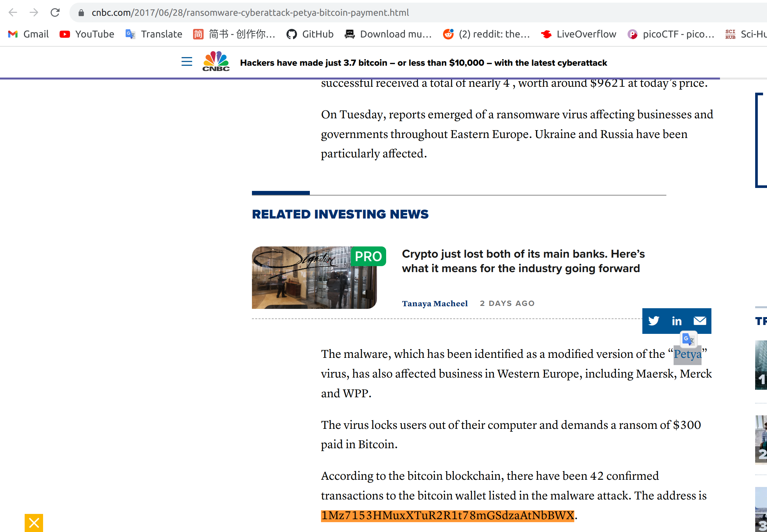
Task: Click the sticky header article headline
Action: point(423,63)
